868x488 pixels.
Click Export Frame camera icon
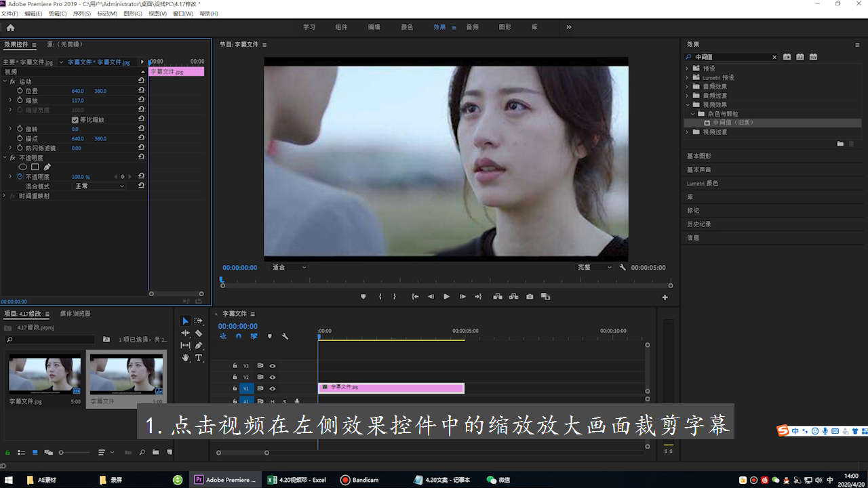coord(530,297)
